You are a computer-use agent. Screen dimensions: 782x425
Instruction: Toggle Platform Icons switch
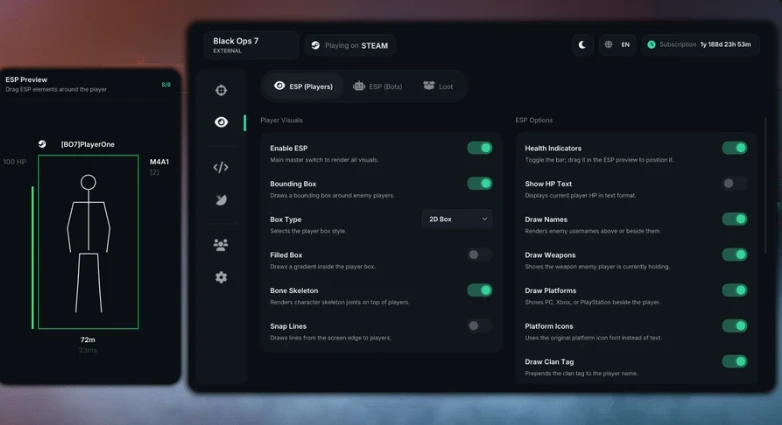(x=735, y=326)
